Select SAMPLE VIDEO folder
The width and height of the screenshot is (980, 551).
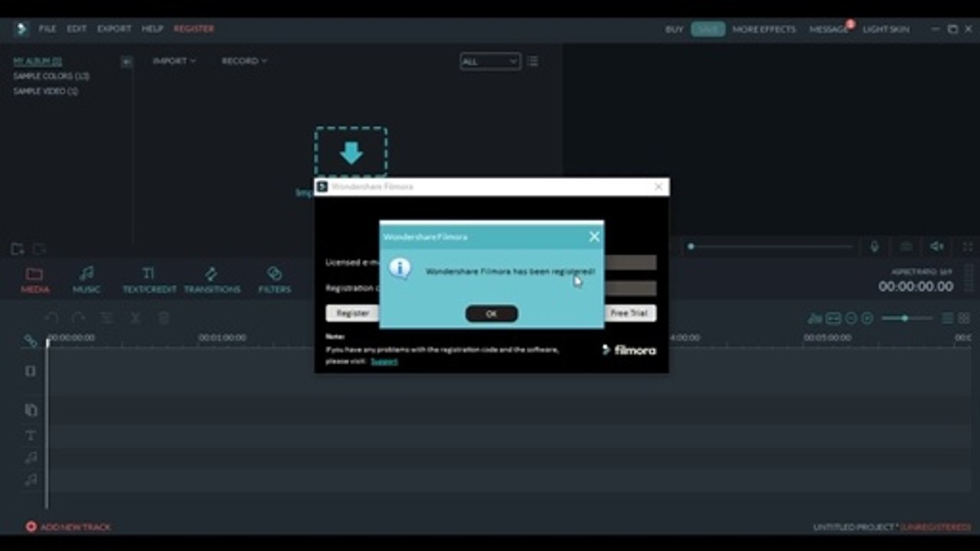click(45, 91)
